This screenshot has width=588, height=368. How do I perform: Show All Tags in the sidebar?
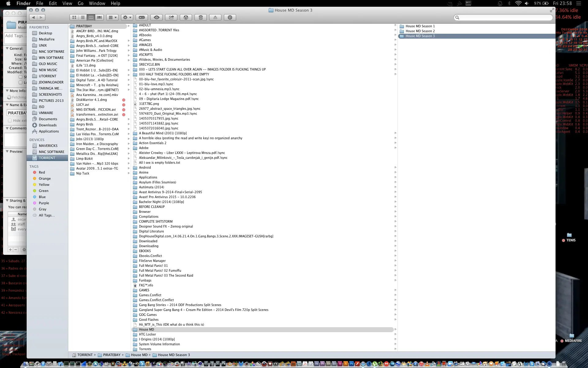pyautogui.click(x=47, y=215)
